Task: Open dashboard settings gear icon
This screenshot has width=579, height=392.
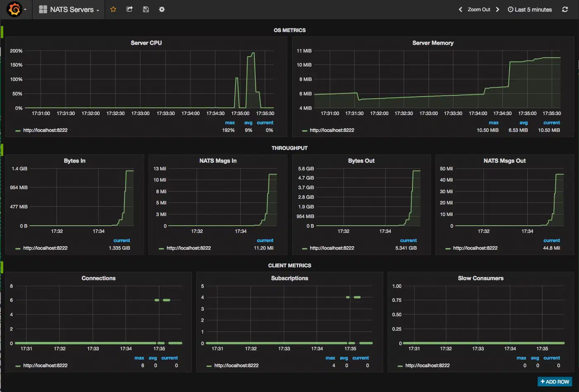Action: pos(162,9)
